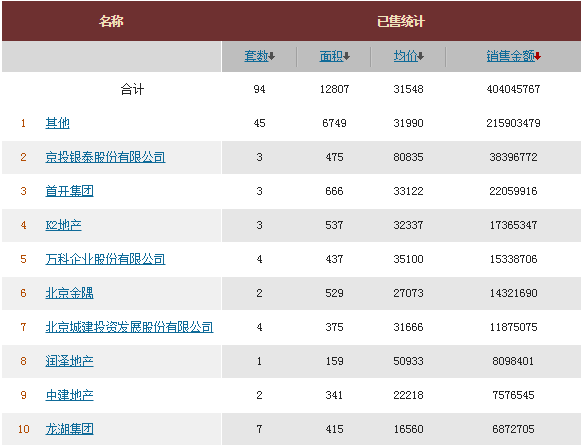Viewport: 581px width, 445px height.
Task: Open the K2地产 link
Action: click(63, 225)
